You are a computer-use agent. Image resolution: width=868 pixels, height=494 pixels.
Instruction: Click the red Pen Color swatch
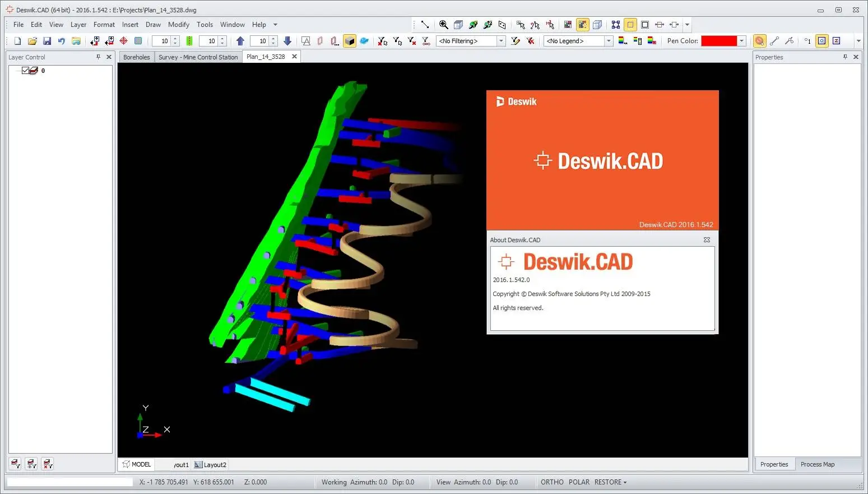tap(719, 41)
